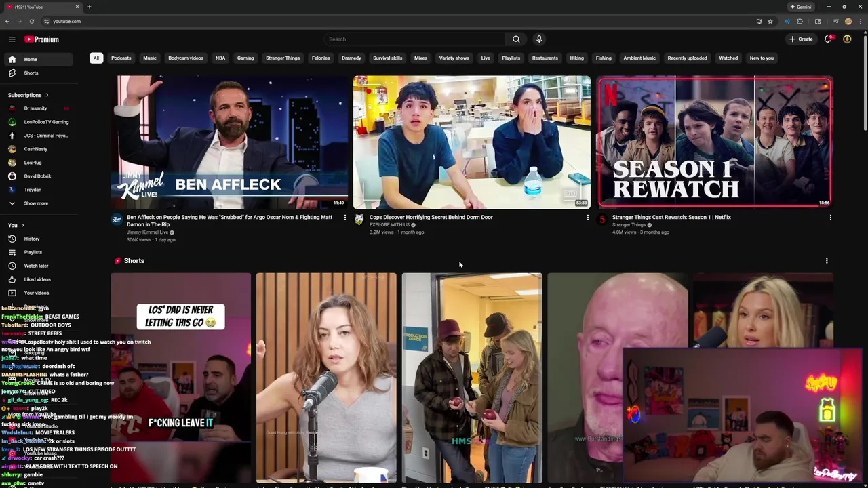
Task: Click Jimmy Kimmel Live channel name
Action: [147, 232]
